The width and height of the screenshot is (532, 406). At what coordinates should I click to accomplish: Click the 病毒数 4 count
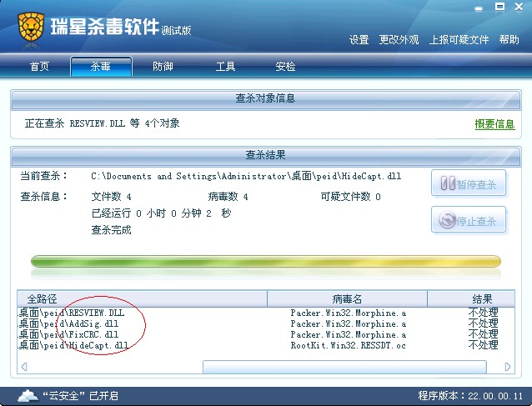[x=228, y=197]
